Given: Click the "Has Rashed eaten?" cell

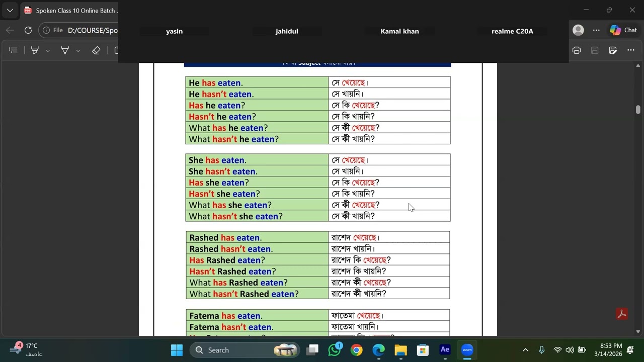Looking at the screenshot, I should click(x=257, y=260).
